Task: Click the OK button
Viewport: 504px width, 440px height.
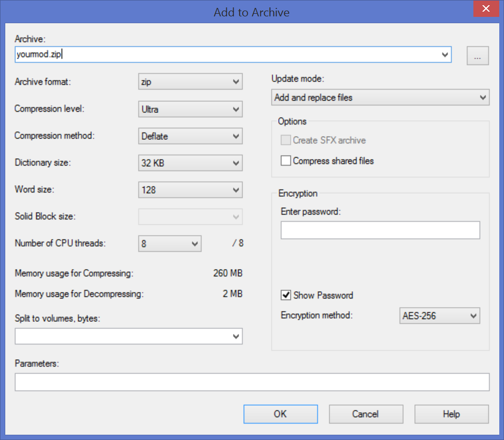Action: coord(281,414)
